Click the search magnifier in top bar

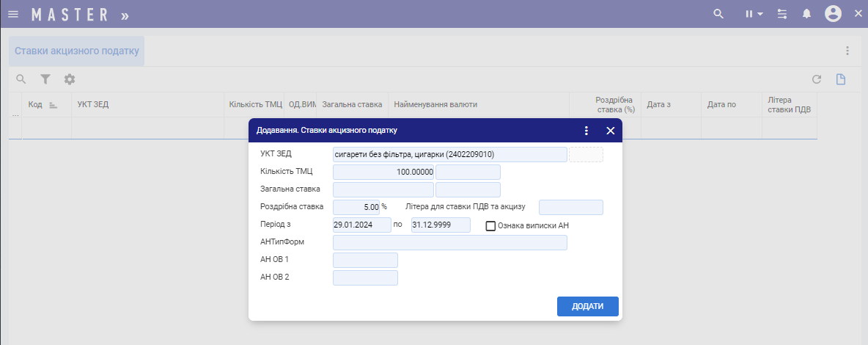pyautogui.click(x=718, y=14)
